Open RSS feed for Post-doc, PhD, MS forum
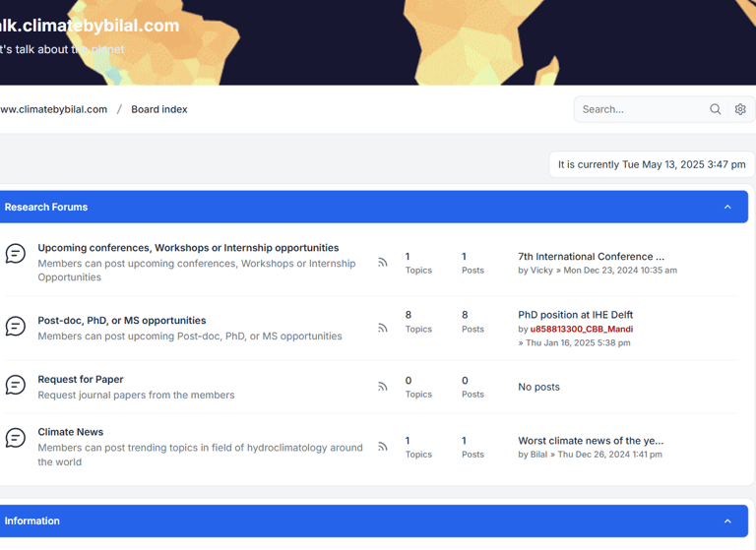Screen dimensions: 756x550 click(382, 329)
